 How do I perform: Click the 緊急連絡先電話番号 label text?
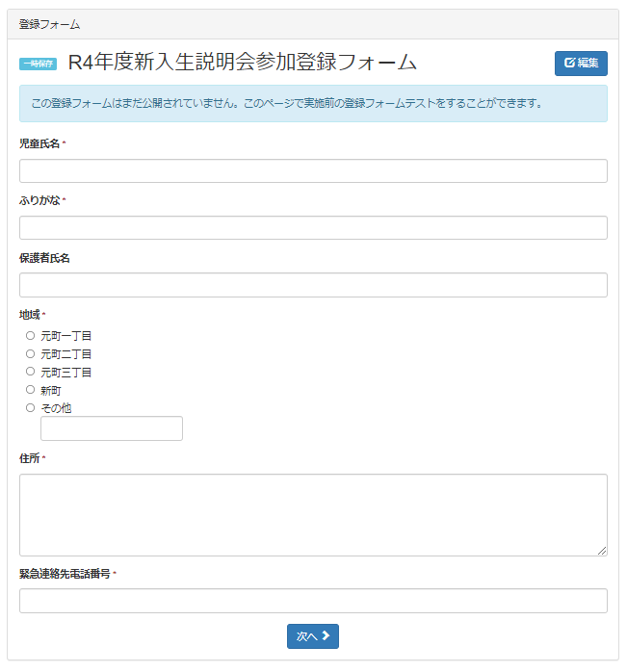click(x=65, y=574)
